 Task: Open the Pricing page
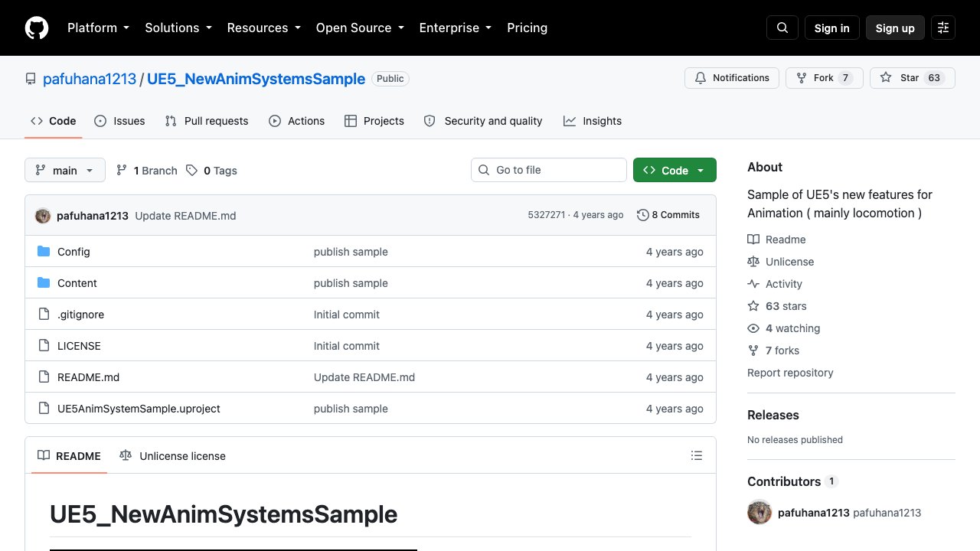528,28
